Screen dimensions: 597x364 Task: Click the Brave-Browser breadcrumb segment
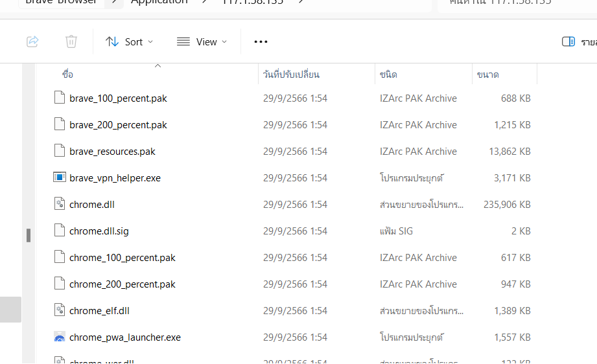(62, 2)
